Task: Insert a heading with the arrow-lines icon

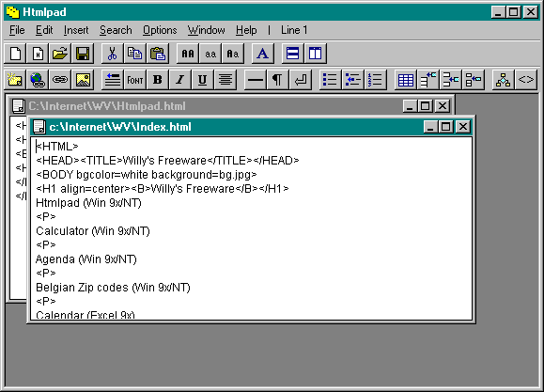Action: pyautogui.click(x=113, y=80)
